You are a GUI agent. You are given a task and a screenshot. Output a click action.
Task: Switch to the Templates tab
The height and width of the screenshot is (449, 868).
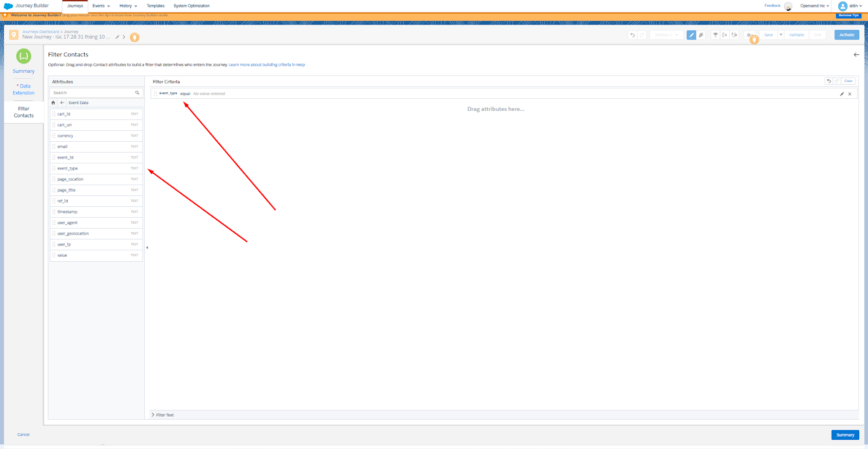pos(155,6)
